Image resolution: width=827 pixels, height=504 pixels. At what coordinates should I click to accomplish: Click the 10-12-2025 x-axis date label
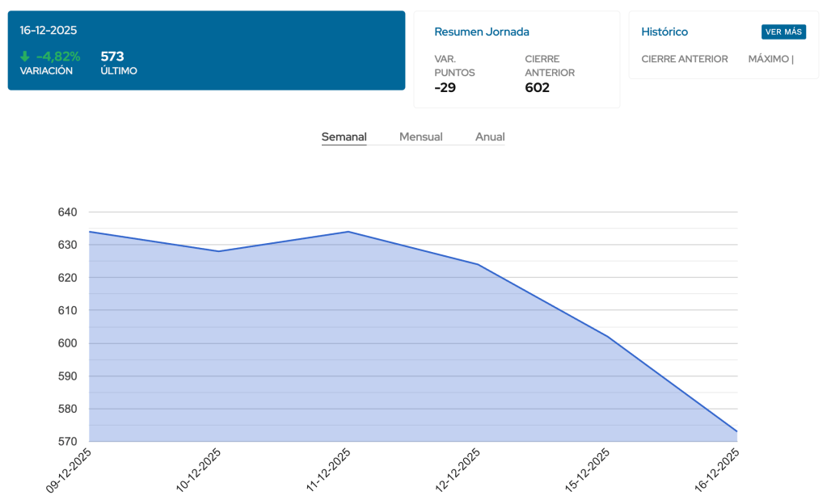pos(199,470)
